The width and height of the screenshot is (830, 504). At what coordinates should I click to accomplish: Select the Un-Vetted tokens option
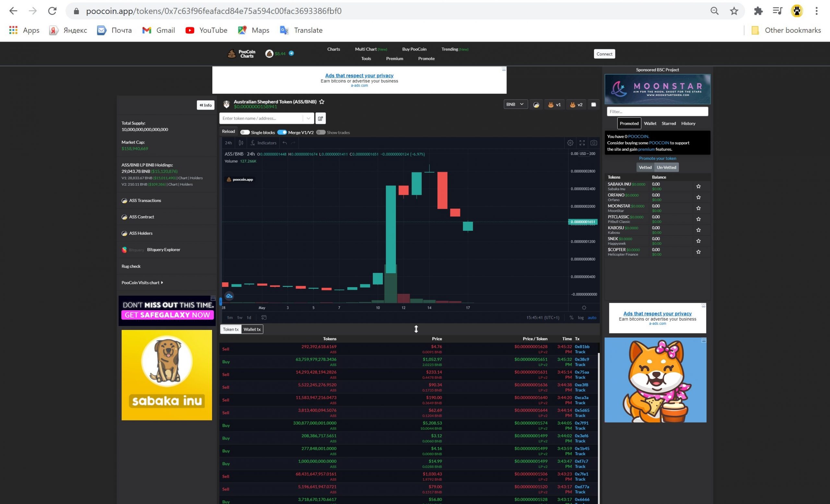coord(666,167)
